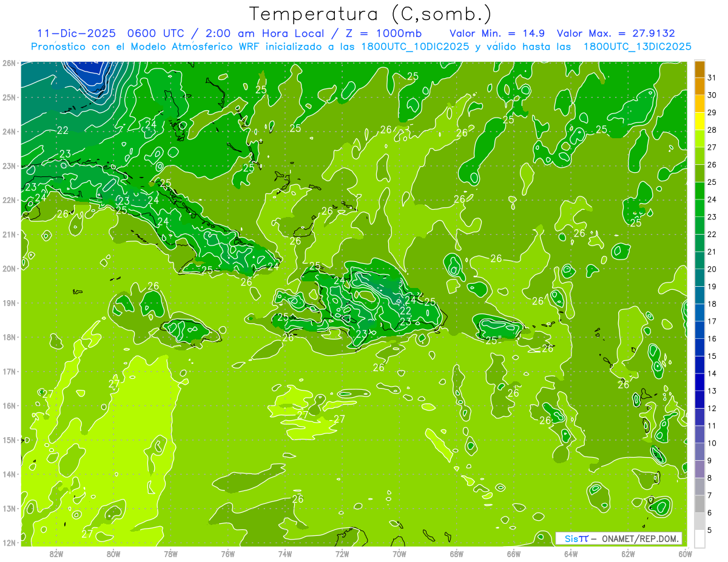Click the '80W' longitude axis label
Viewport: 728px width, 562px height.
point(113,554)
